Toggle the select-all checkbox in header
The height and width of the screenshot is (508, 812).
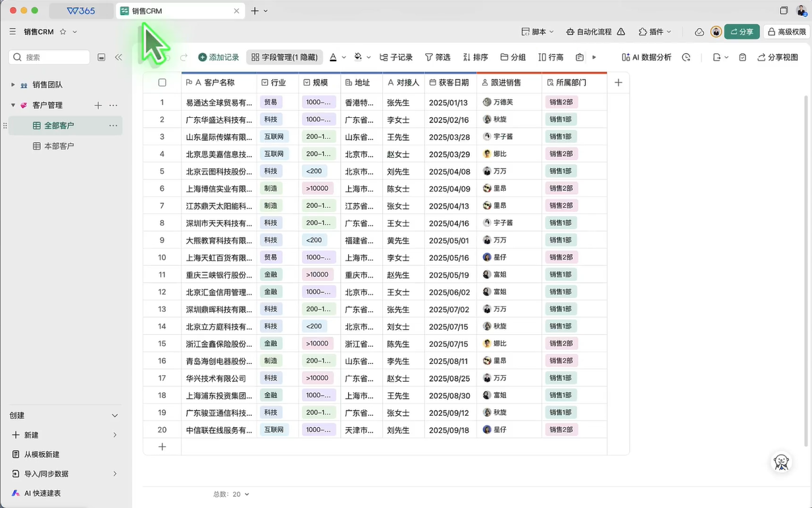(x=163, y=83)
